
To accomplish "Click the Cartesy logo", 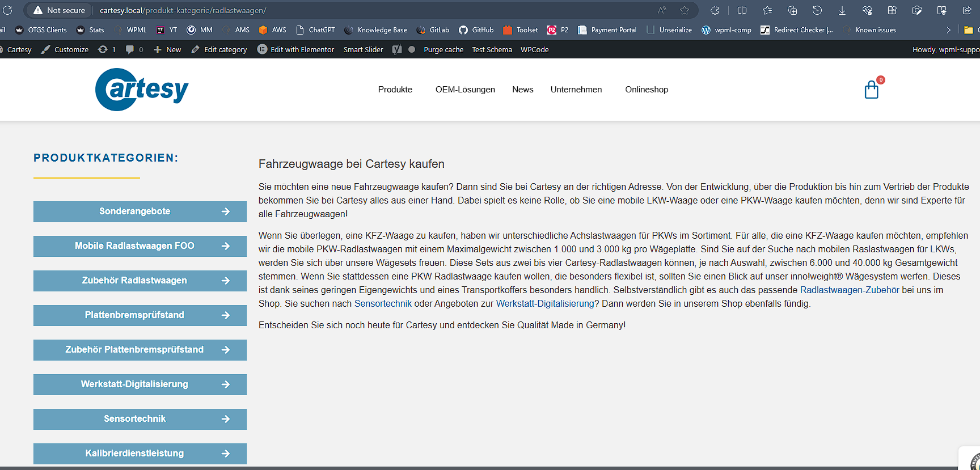I will (142, 90).
